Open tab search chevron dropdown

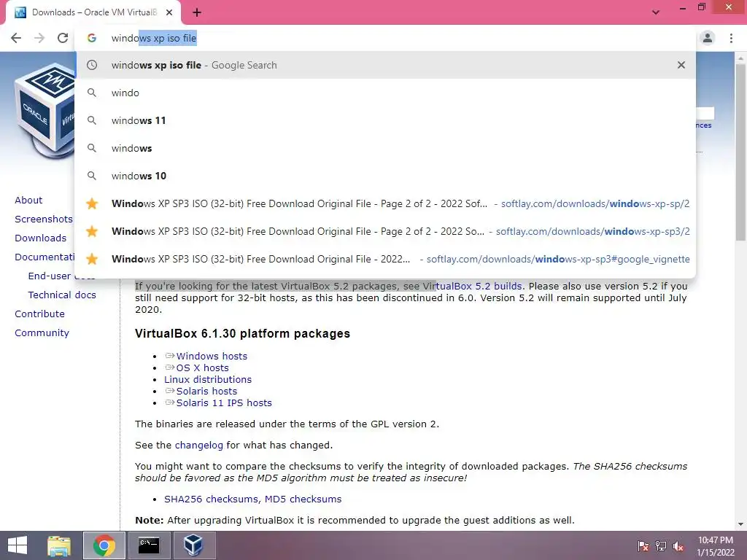656,12
